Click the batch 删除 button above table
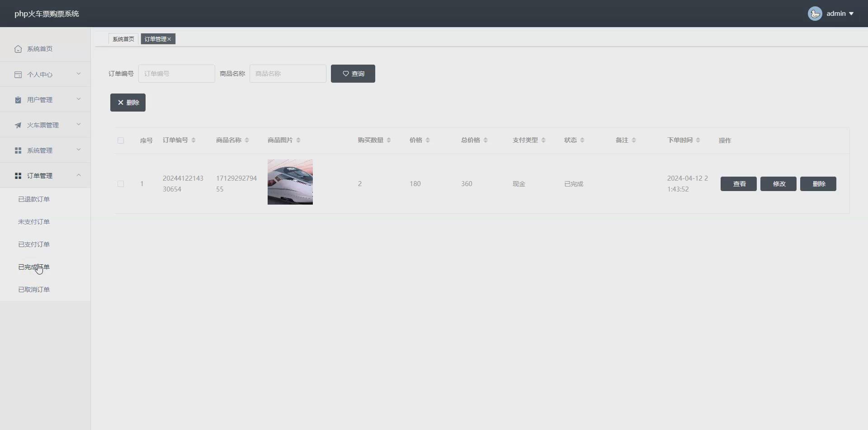 (128, 103)
